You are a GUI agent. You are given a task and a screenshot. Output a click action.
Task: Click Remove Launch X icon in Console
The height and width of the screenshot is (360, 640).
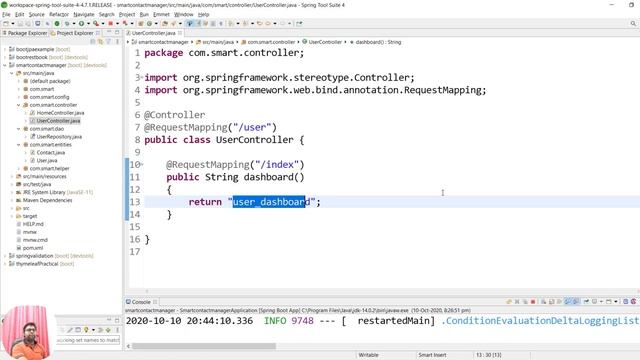pyautogui.click(x=517, y=302)
